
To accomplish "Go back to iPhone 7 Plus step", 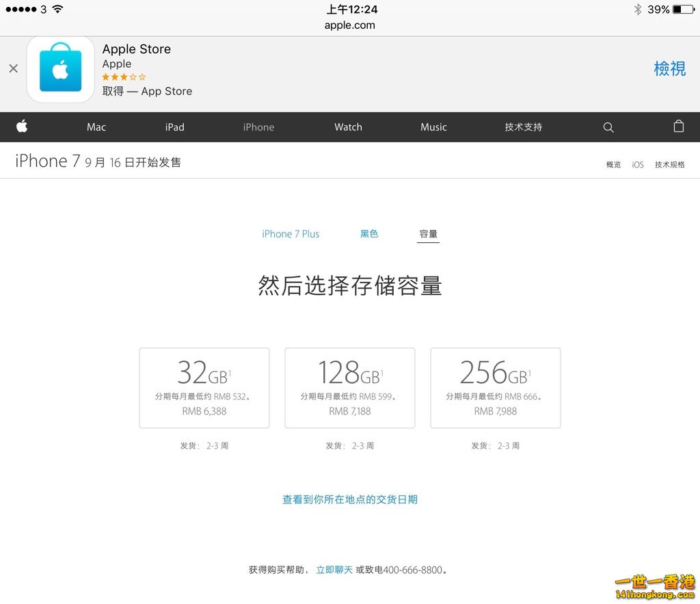I will tap(291, 234).
